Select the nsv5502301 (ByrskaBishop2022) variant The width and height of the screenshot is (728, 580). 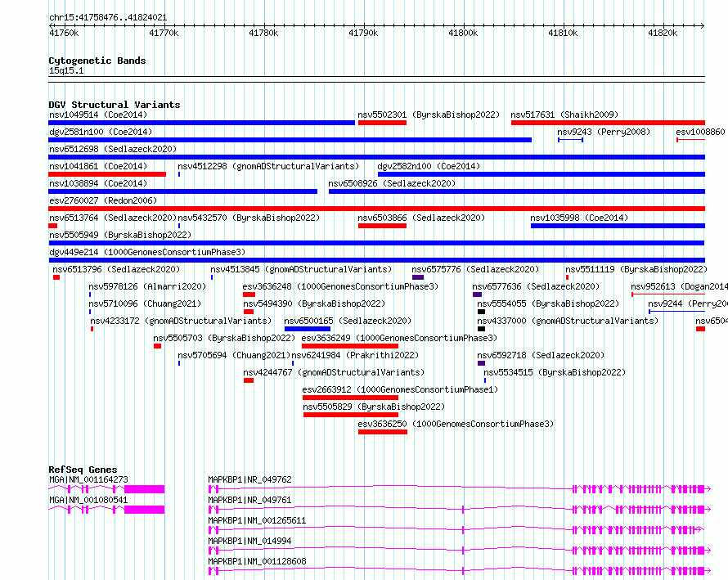point(429,115)
